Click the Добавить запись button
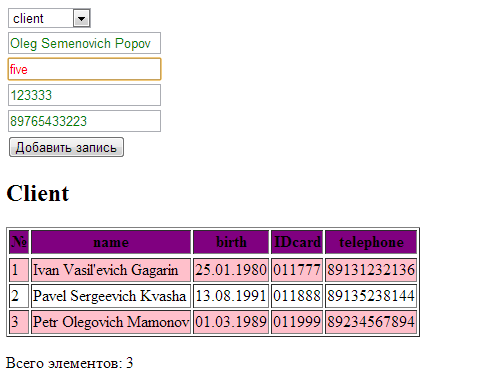 66,147
